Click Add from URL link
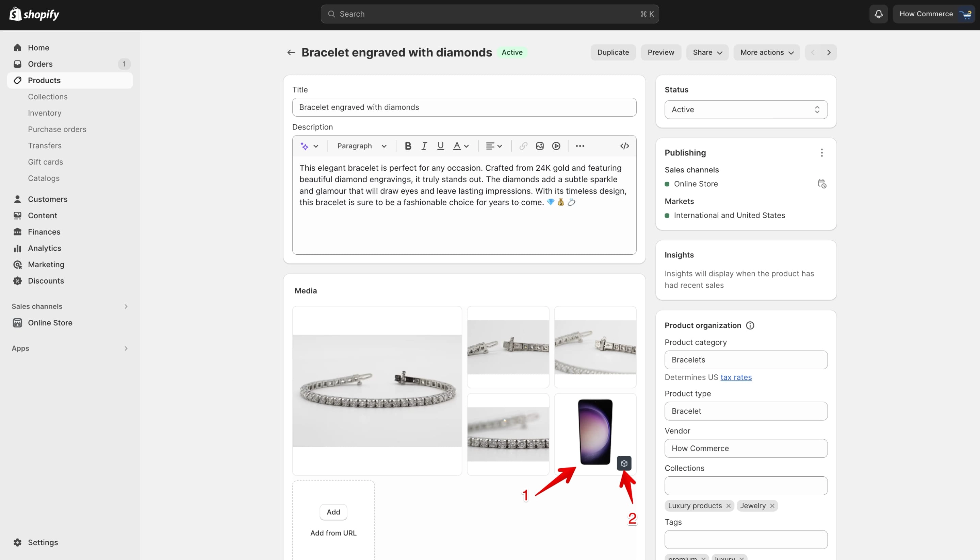This screenshot has height=560, width=980. click(333, 533)
